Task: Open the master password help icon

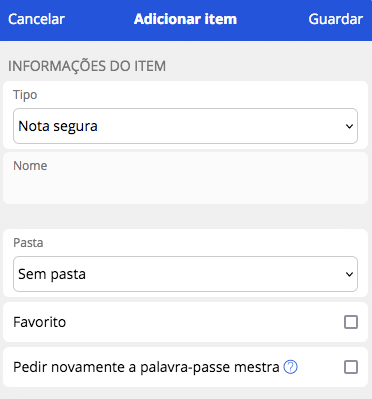Action: pyautogui.click(x=290, y=367)
